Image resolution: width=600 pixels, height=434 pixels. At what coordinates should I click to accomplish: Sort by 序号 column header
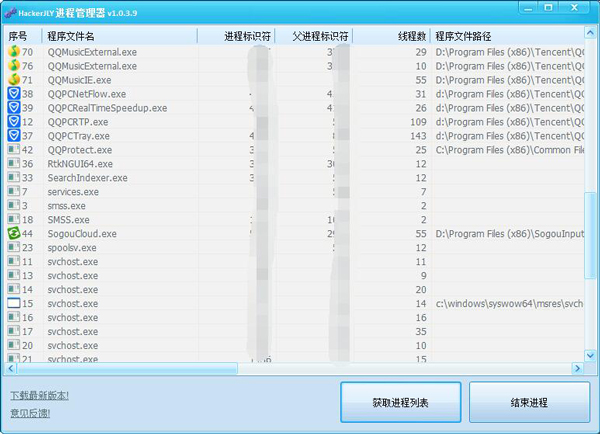23,36
